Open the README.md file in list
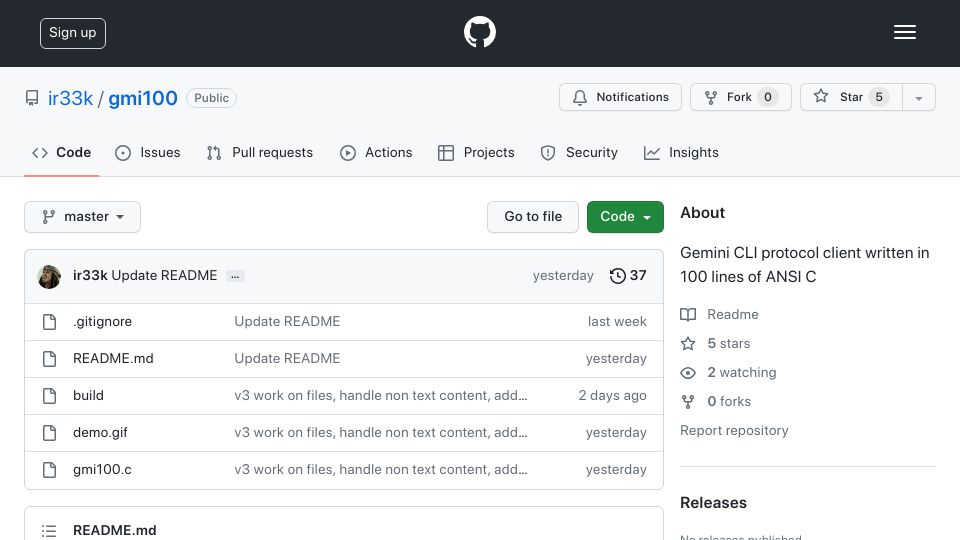960x540 pixels. coord(113,358)
